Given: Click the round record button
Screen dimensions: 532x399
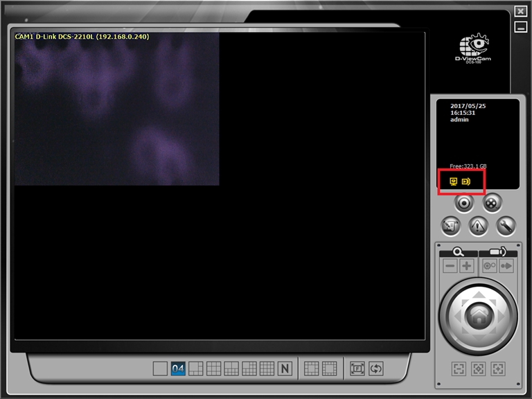Looking at the screenshot, I should [464, 203].
